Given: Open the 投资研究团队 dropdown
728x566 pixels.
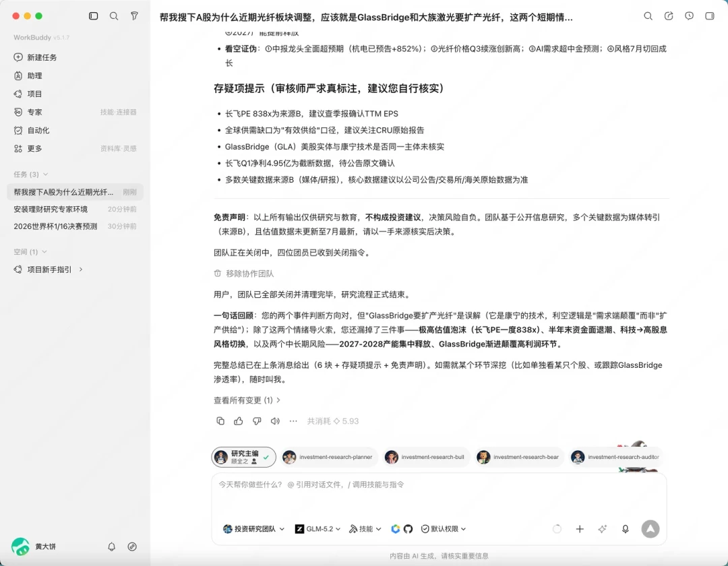Looking at the screenshot, I should [253, 529].
